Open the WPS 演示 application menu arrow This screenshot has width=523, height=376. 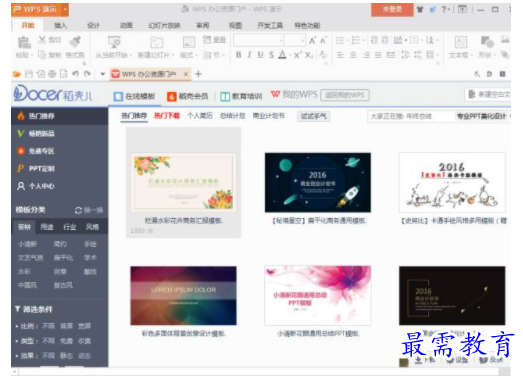65,10
